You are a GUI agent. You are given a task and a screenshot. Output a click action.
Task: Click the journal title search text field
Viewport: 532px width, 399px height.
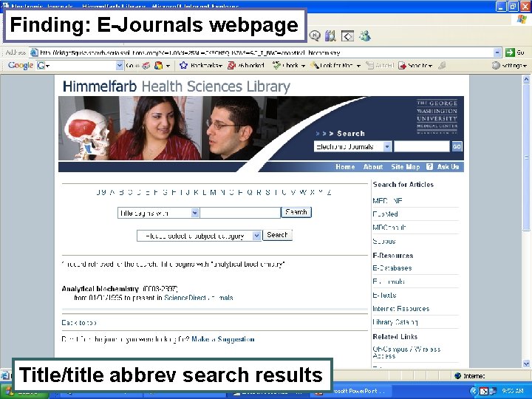point(240,213)
